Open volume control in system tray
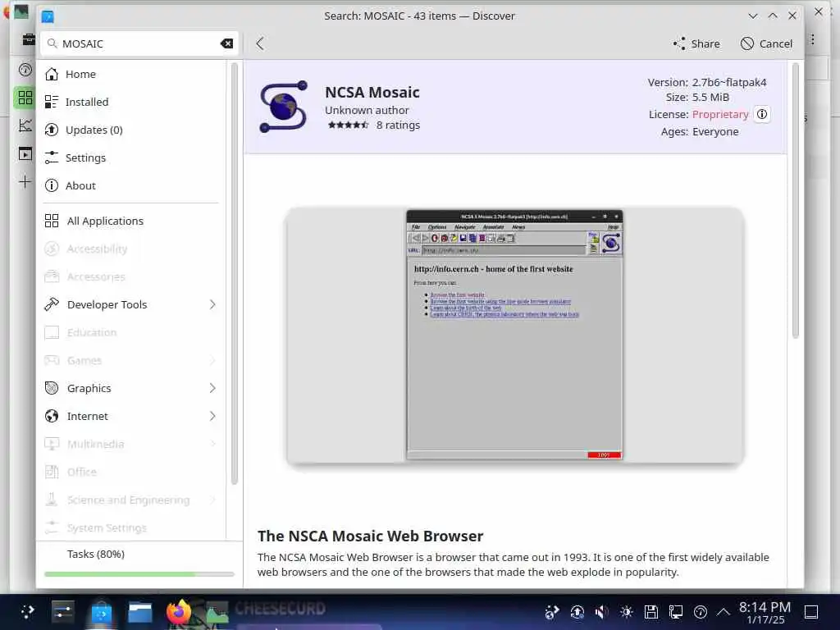The width and height of the screenshot is (840, 630). coord(601,611)
